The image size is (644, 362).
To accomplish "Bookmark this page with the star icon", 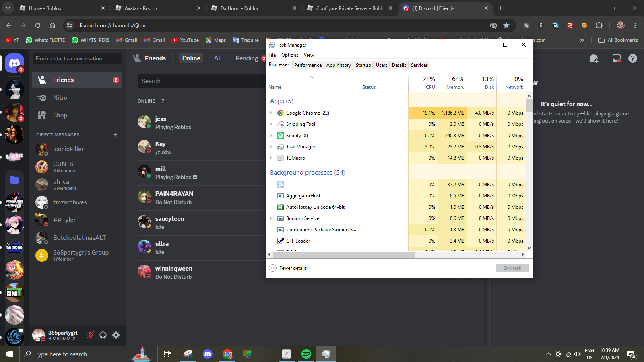I will 506,25.
